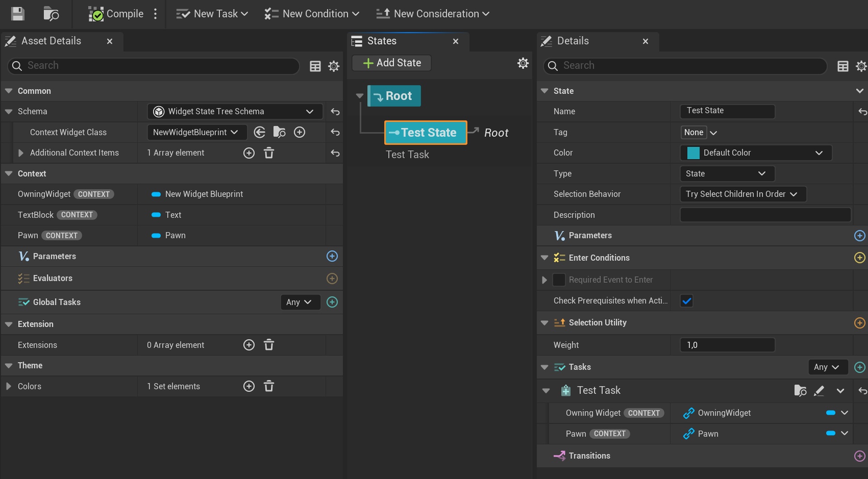Viewport: 868px width, 479px height.
Task: Click the Add State button
Action: [x=392, y=63]
